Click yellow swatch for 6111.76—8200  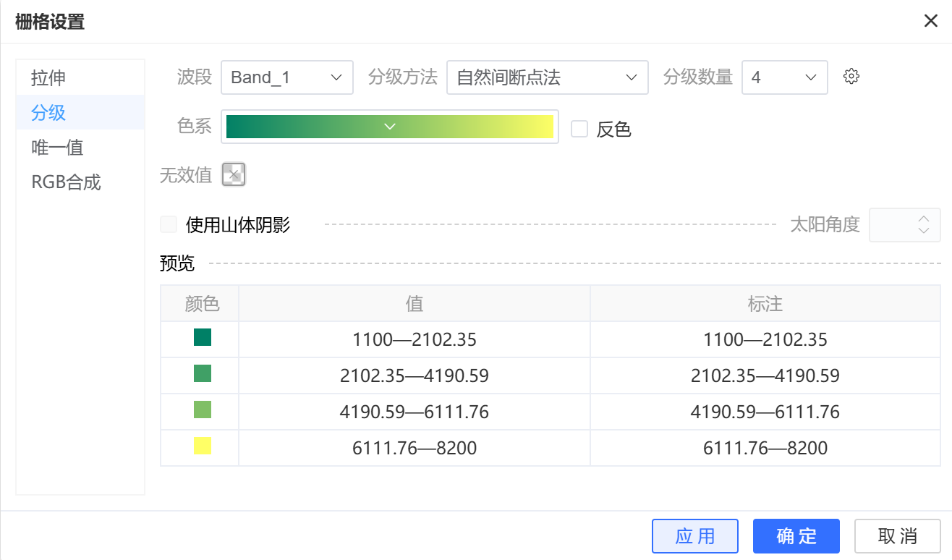pyautogui.click(x=203, y=446)
